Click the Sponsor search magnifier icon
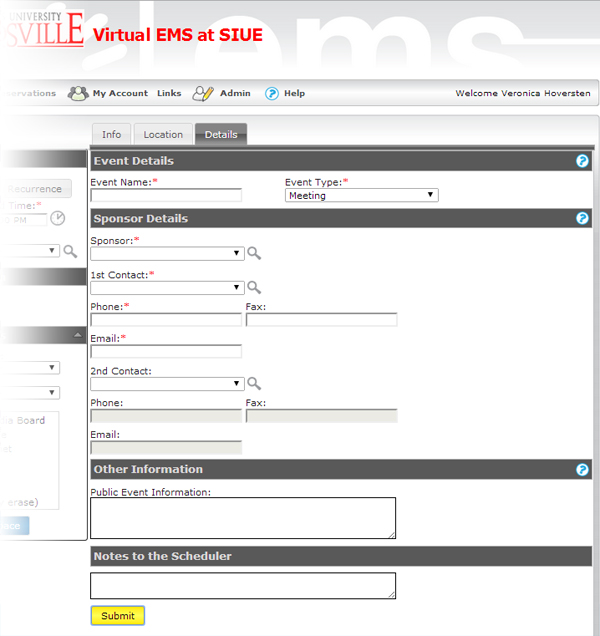Image resolution: width=600 pixels, height=636 pixels. (254, 254)
